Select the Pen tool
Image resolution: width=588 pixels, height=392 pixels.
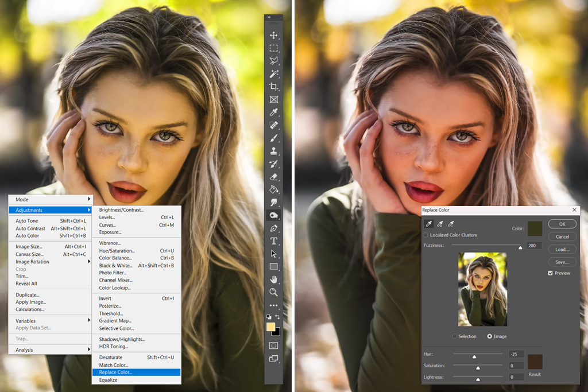coord(274,228)
